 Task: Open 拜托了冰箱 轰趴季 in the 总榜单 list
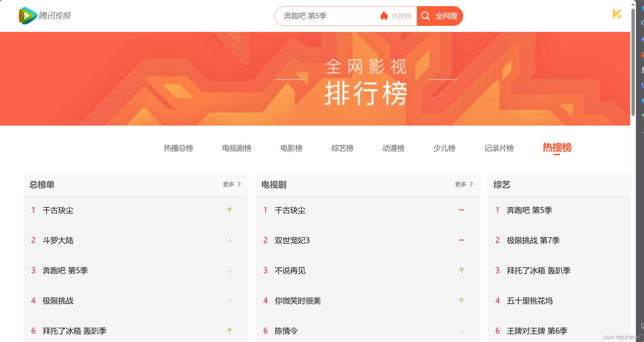click(x=74, y=331)
